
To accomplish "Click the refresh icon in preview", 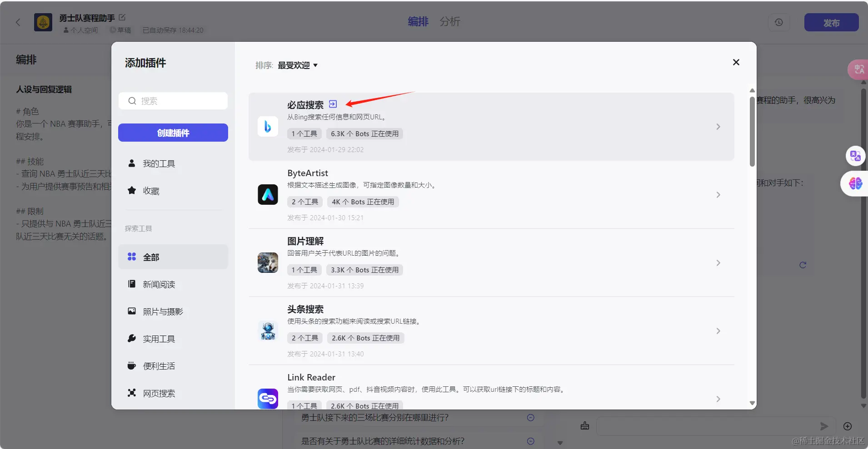I will 803,265.
